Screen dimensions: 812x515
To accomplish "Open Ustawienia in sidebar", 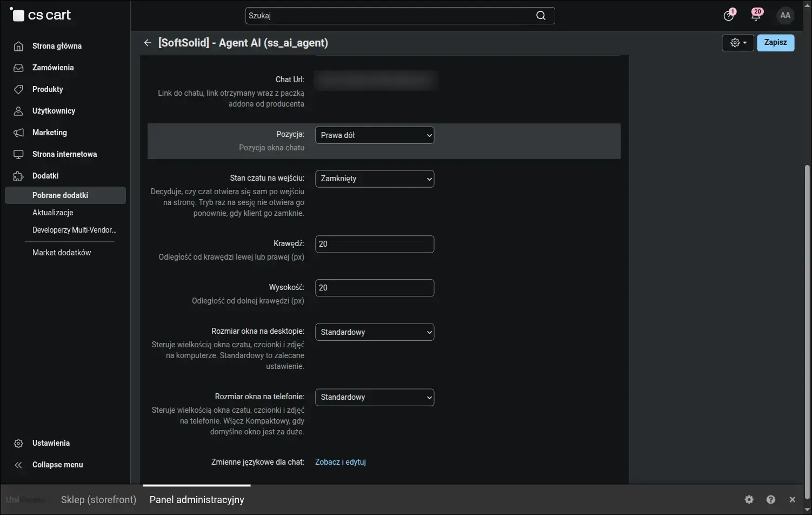I will tap(51, 443).
